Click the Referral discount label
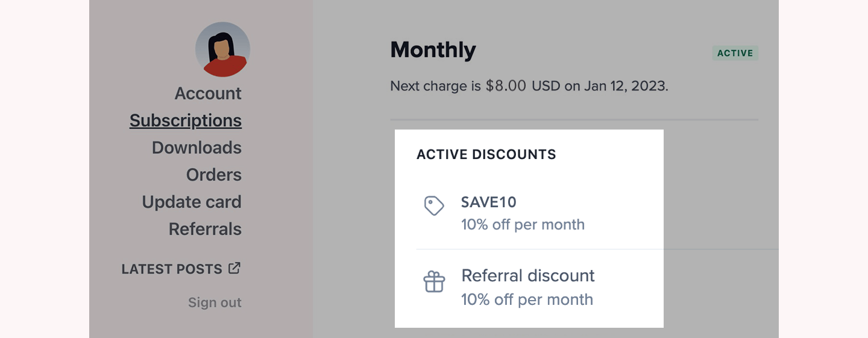Viewport: 868px width, 338px height. coord(528,276)
